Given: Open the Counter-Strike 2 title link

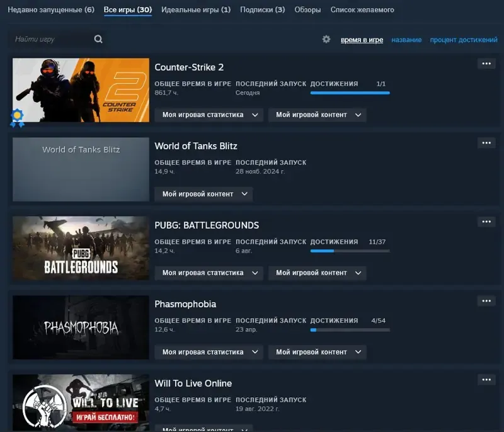Looking at the screenshot, I should (189, 67).
